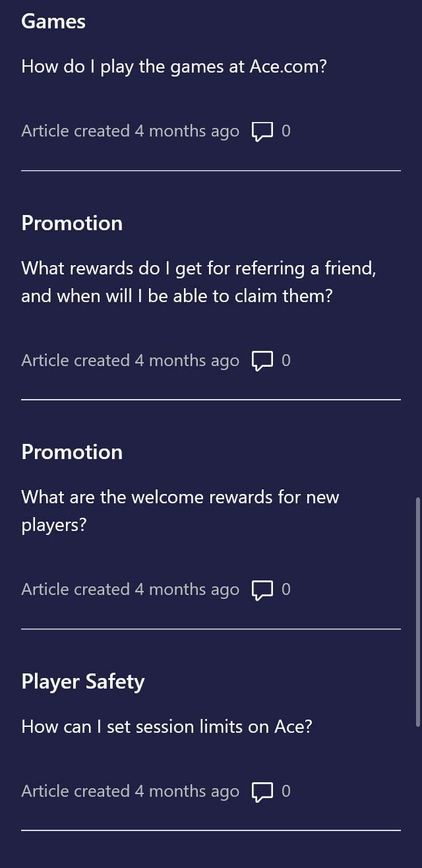Open the Player Safety category heading
Screen dimensions: 422x868
(x=83, y=681)
